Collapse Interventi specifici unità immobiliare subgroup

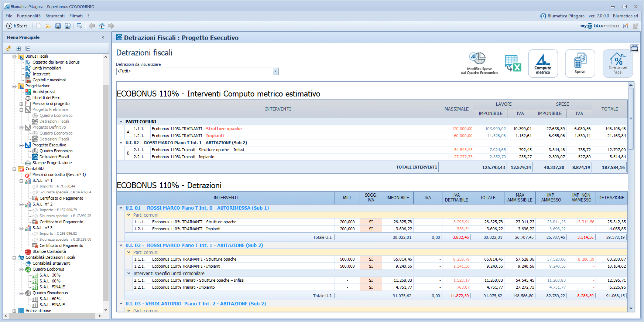pyautogui.click(x=129, y=274)
